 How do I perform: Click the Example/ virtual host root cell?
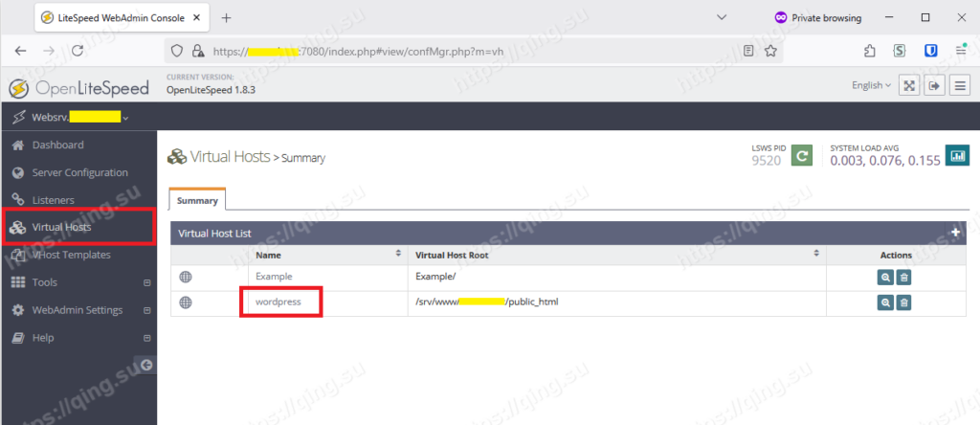[434, 276]
